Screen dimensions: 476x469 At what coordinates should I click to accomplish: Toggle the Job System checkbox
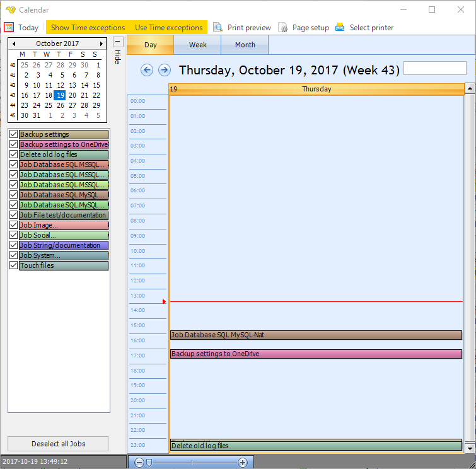click(13, 255)
